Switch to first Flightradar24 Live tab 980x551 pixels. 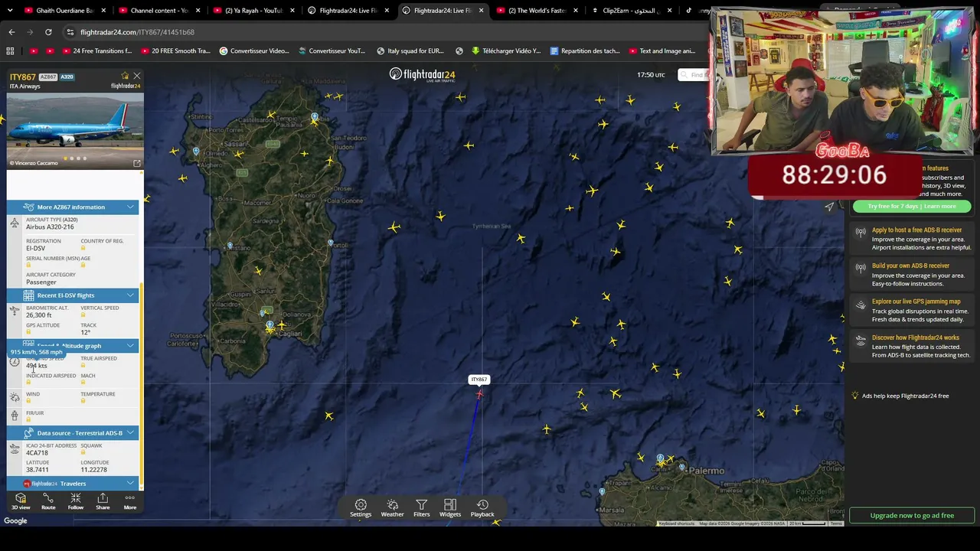(347, 11)
